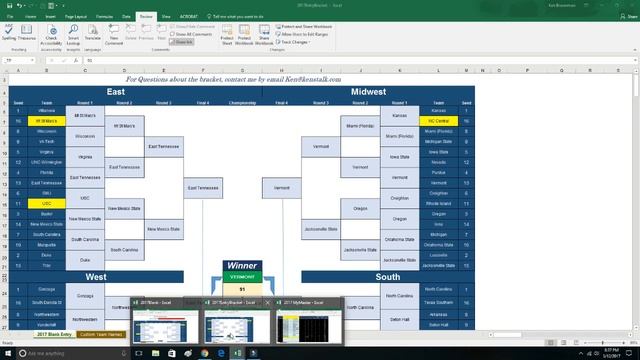Open the Track Changes dropdown

(x=293, y=42)
